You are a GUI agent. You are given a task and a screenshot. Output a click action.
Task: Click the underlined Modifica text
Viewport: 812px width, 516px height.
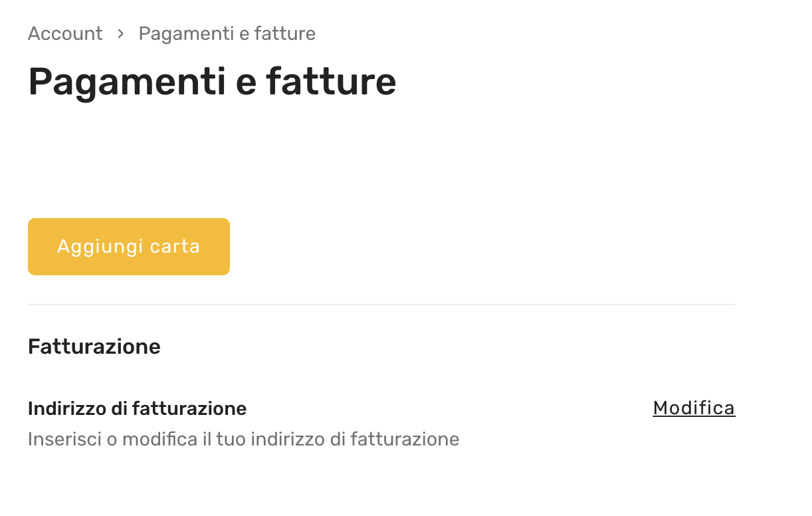(x=694, y=408)
